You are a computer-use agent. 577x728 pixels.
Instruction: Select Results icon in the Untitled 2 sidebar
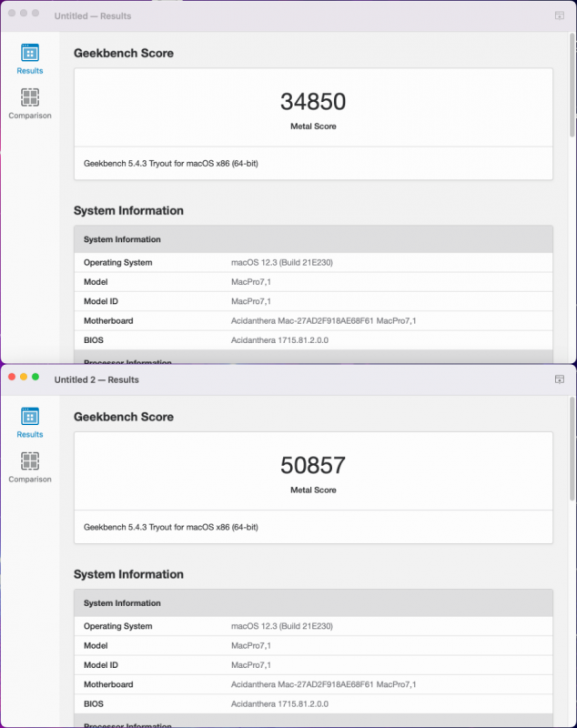[x=30, y=418]
